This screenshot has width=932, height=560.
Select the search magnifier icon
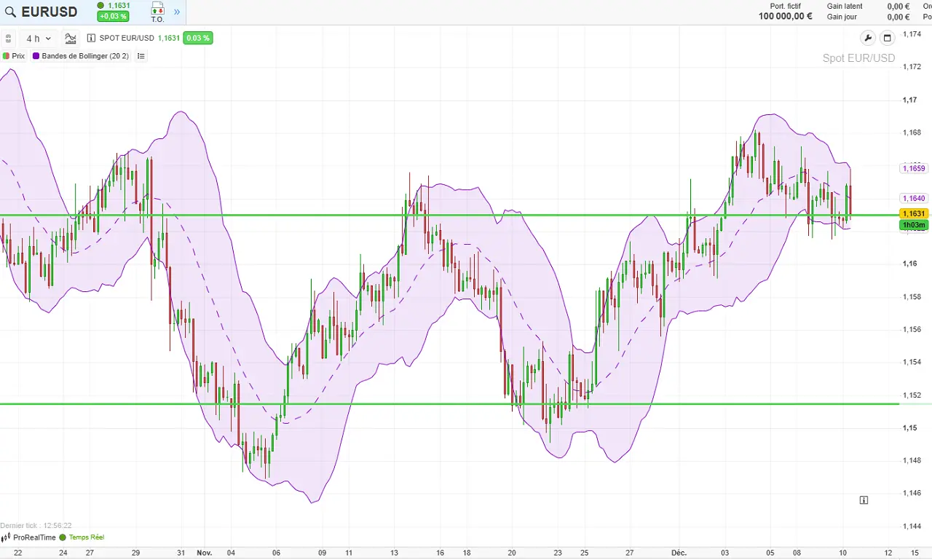[x=10, y=11]
